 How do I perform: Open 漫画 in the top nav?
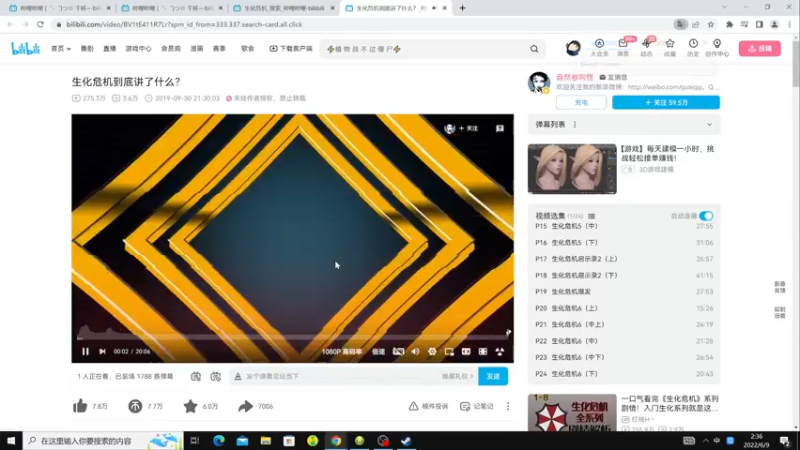click(x=196, y=48)
